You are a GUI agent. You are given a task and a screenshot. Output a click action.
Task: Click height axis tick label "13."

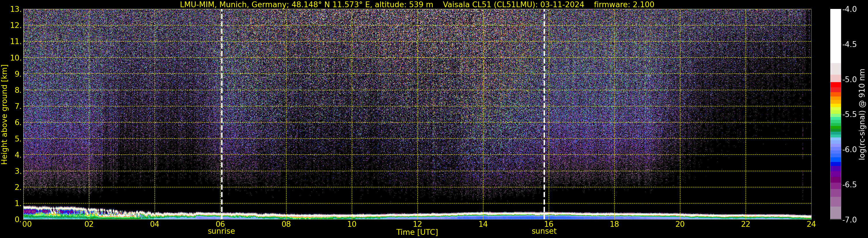tap(16, 9)
